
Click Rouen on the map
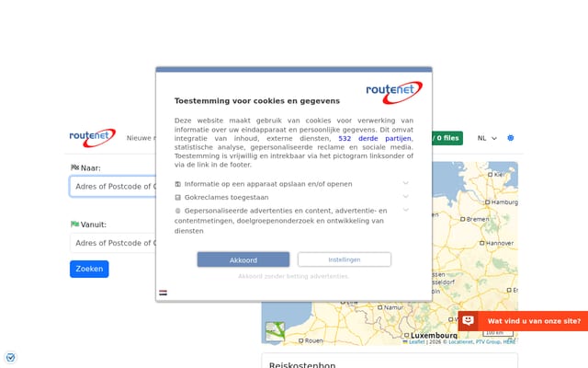[311, 340]
